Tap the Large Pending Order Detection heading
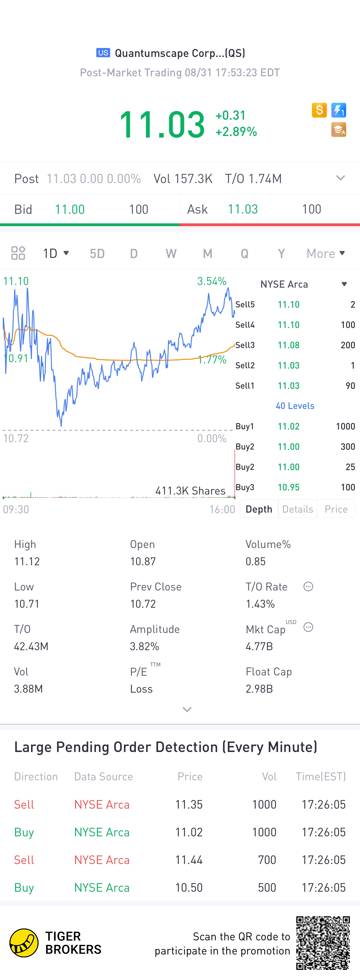Viewport: 360px width, 980px height. coord(166,747)
